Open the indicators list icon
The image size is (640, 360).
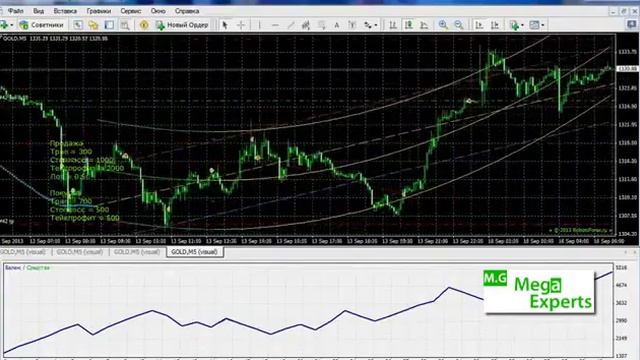tap(514, 25)
